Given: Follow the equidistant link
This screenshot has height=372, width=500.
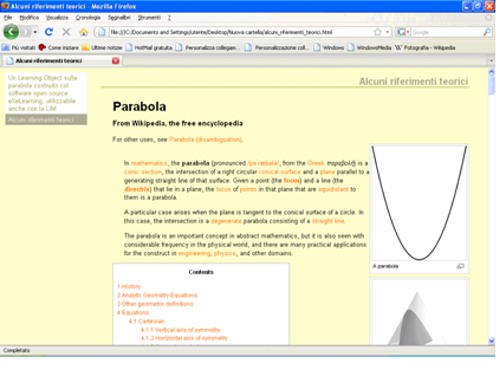Looking at the screenshot, I should pos(333,189).
